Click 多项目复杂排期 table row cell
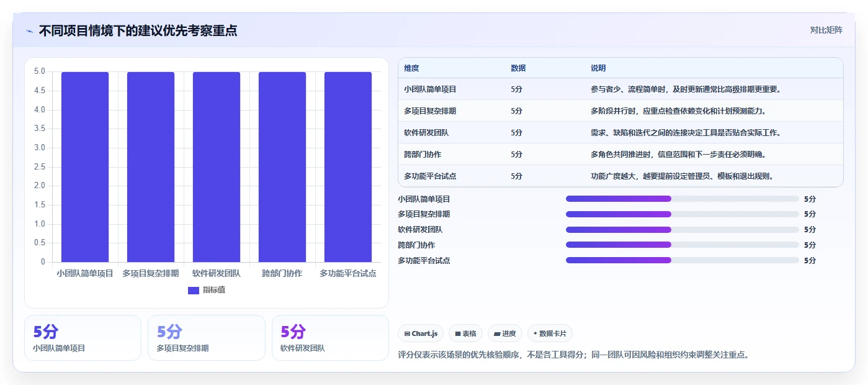 (430, 111)
